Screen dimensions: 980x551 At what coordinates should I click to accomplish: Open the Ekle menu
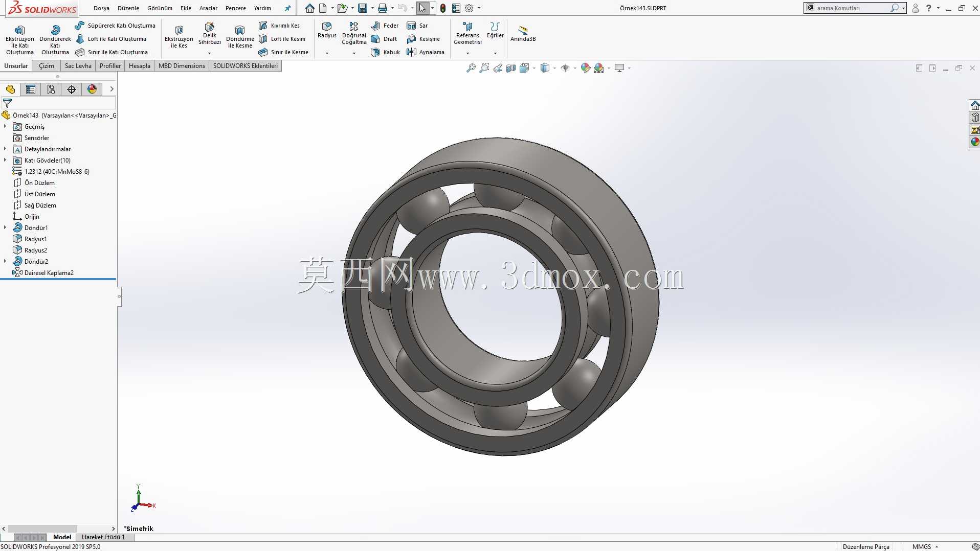(x=186, y=8)
